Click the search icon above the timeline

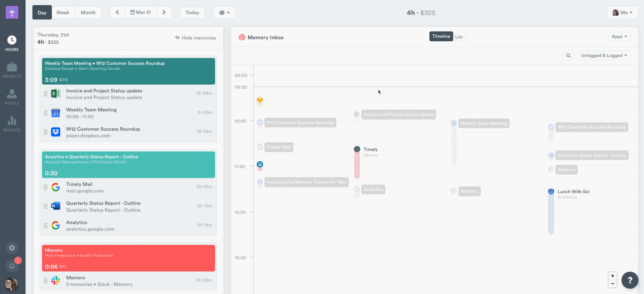coord(568,55)
